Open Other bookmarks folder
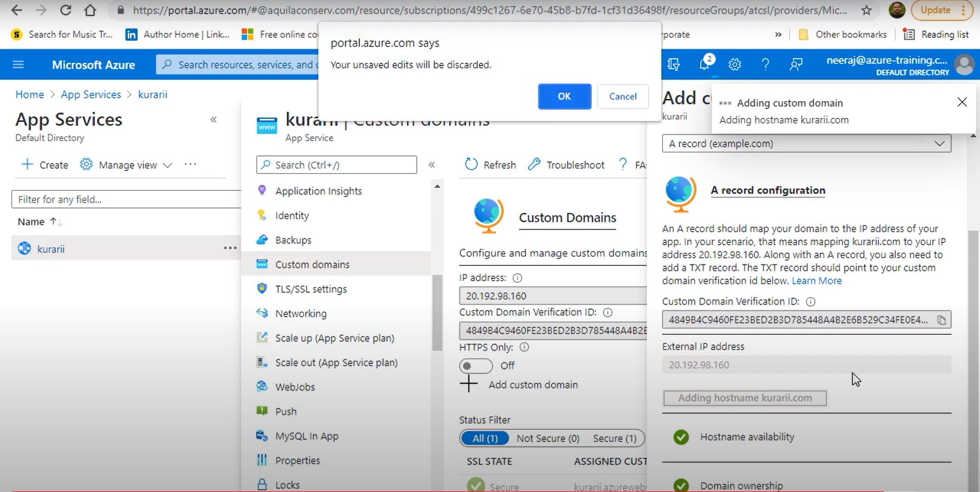 [x=843, y=34]
